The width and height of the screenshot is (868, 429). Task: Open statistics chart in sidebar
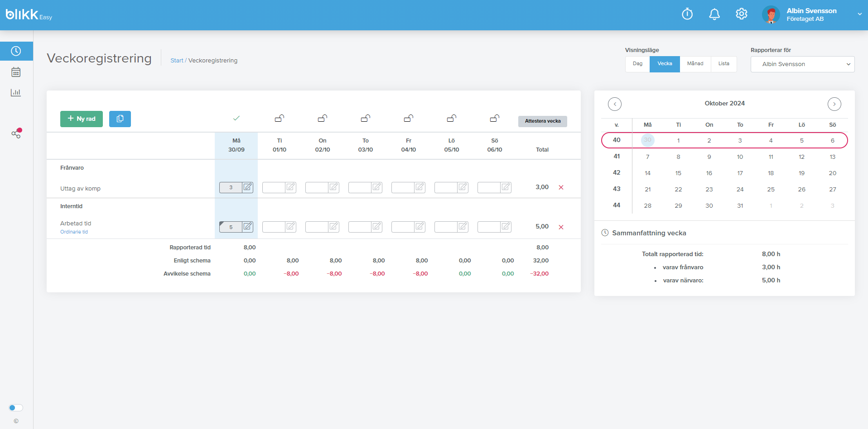click(16, 92)
